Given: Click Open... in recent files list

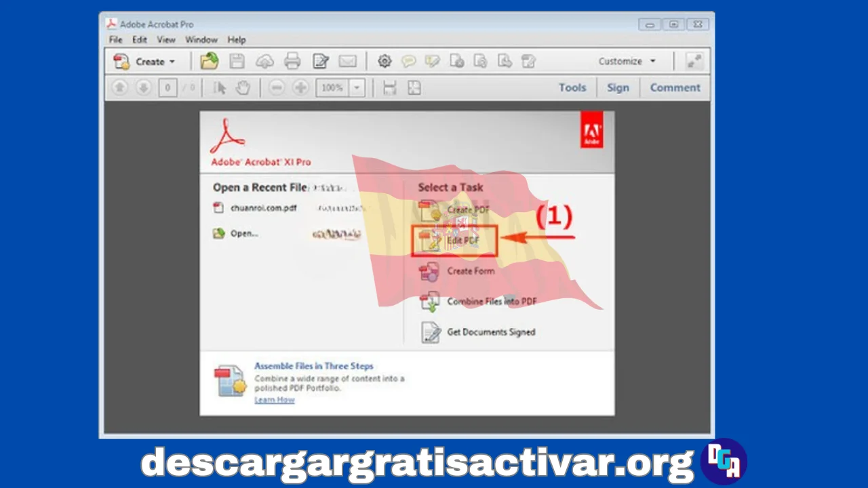Looking at the screenshot, I should 244,233.
